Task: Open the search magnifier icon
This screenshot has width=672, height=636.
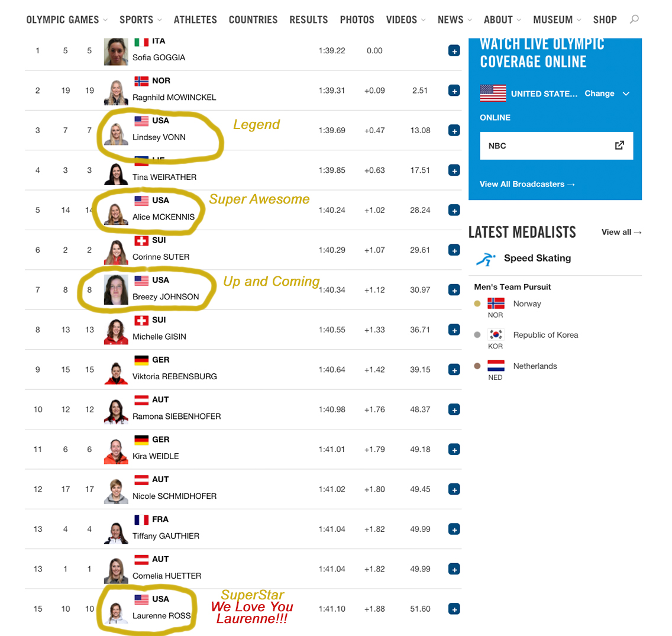Action: (634, 20)
